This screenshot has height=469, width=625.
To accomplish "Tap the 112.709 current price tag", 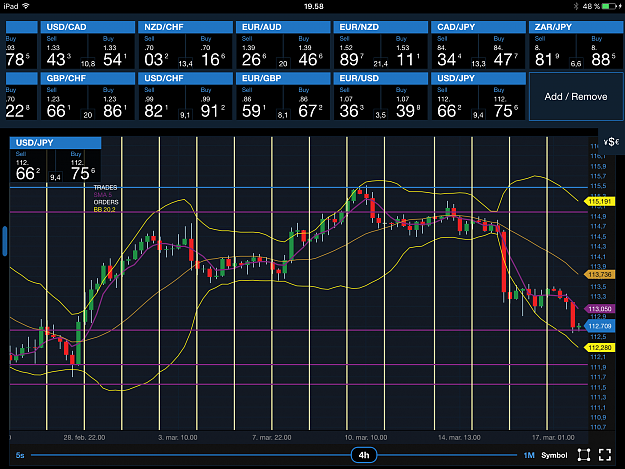I will pyautogui.click(x=599, y=326).
